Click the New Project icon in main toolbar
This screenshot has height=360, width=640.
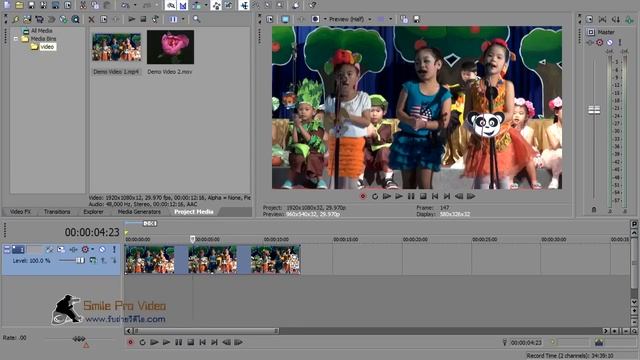tap(7, 5)
